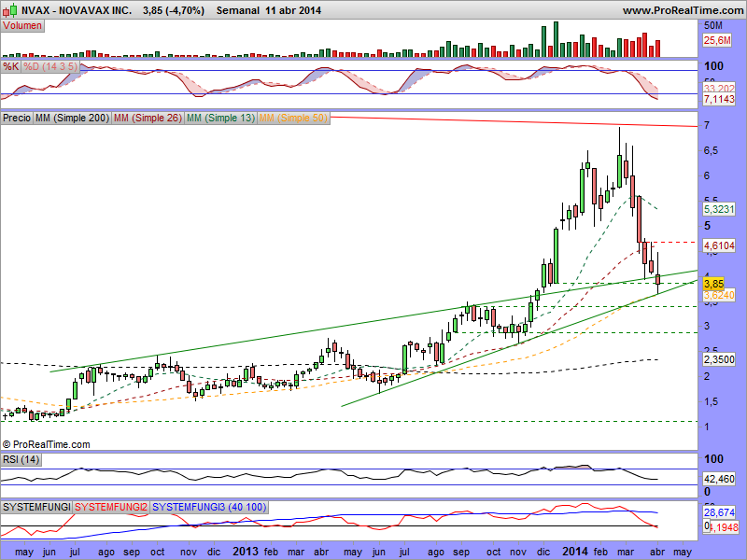Click the abr label below 2014 on time axis
This screenshot has width=747, height=560.
pyautogui.click(x=657, y=552)
